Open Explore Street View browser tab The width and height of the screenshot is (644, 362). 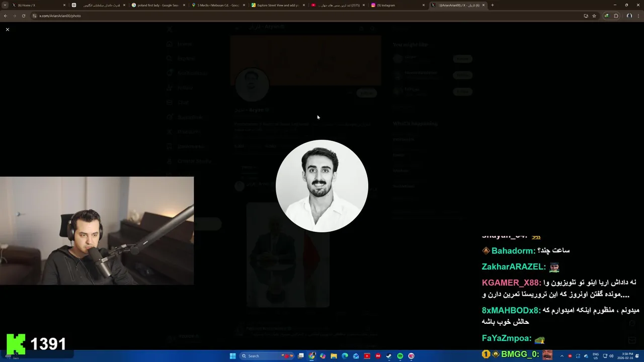point(278,5)
